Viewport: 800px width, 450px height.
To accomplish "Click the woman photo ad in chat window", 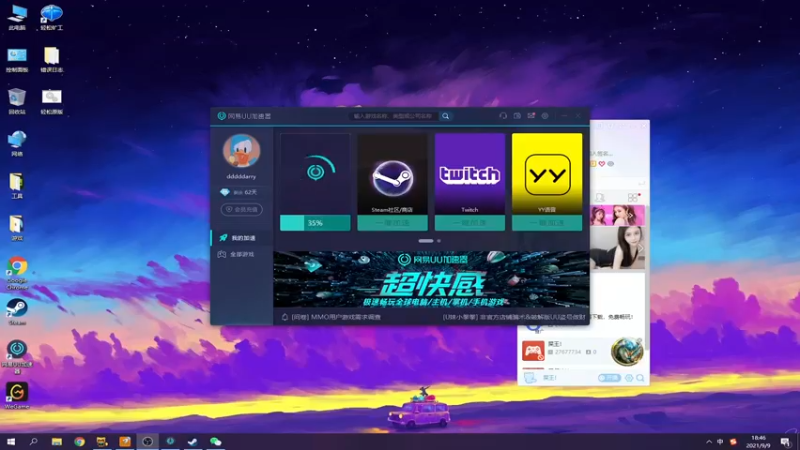I will tap(617, 248).
